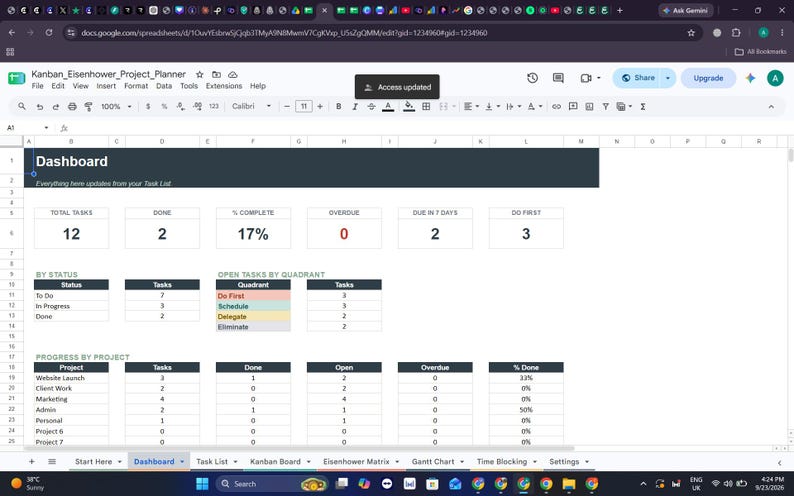Open the Extensions menu
Screen dimensions: 794x496
(x=224, y=86)
